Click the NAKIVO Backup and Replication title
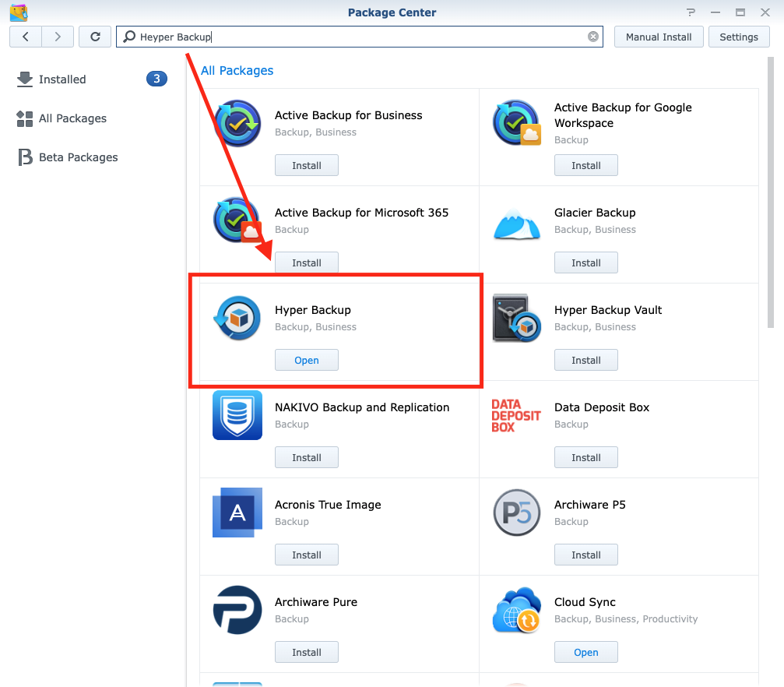 click(x=362, y=407)
